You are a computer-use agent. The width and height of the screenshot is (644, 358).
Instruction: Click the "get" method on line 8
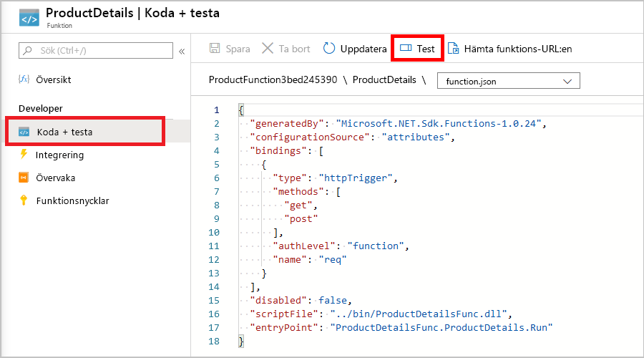pyautogui.click(x=298, y=205)
